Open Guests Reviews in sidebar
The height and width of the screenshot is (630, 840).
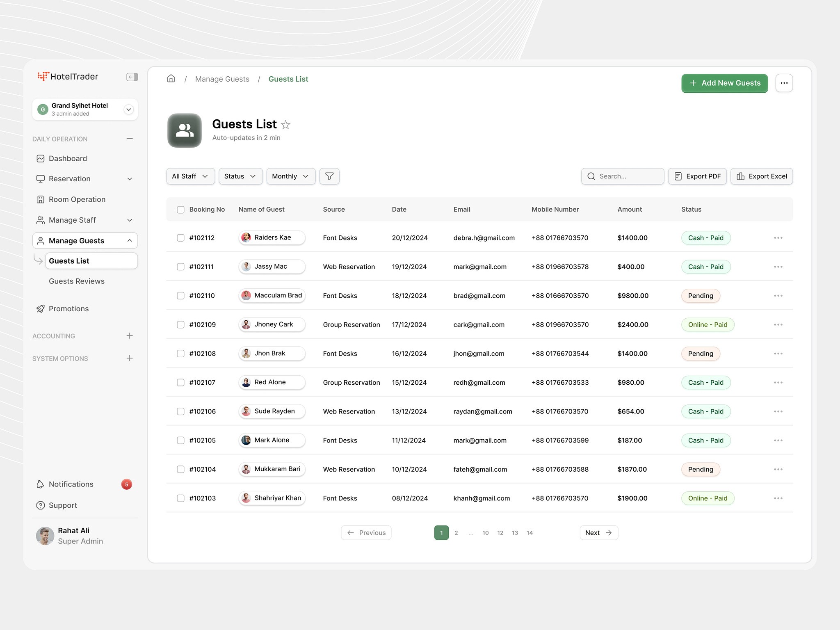[x=77, y=281]
